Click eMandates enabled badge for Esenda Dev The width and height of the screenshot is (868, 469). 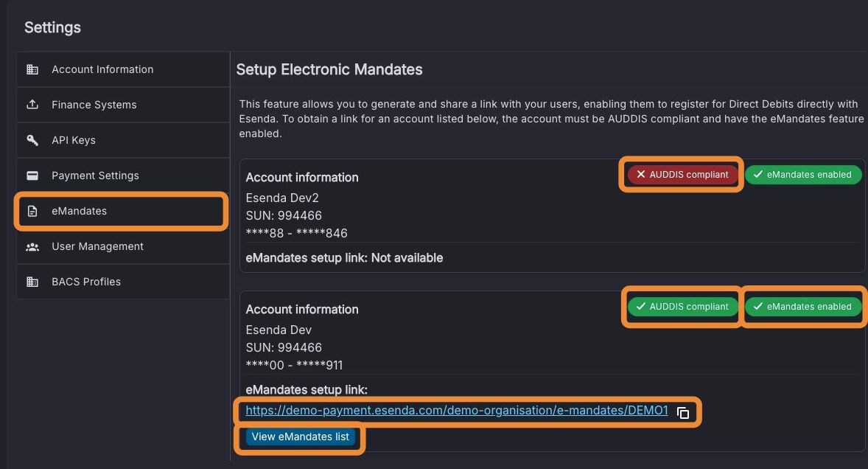coord(802,306)
